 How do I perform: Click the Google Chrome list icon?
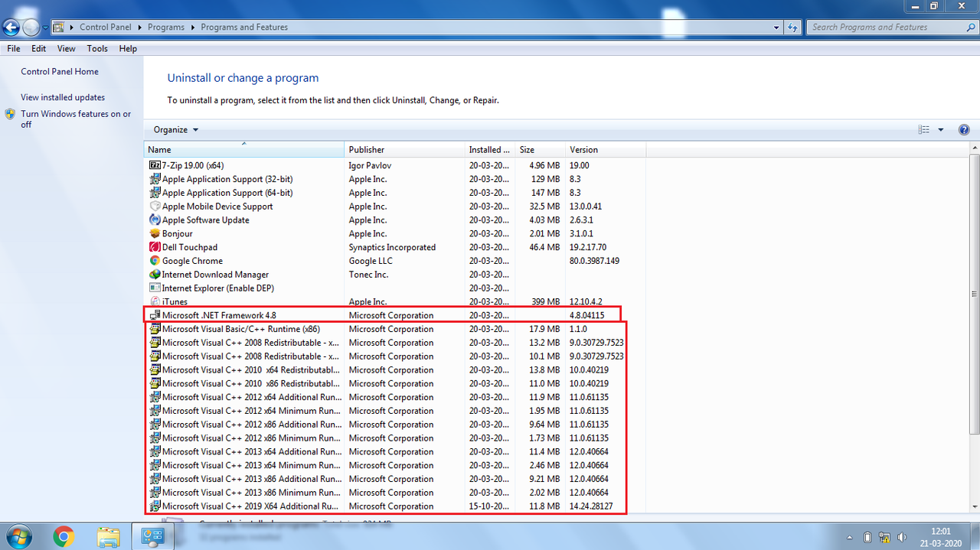tap(155, 261)
